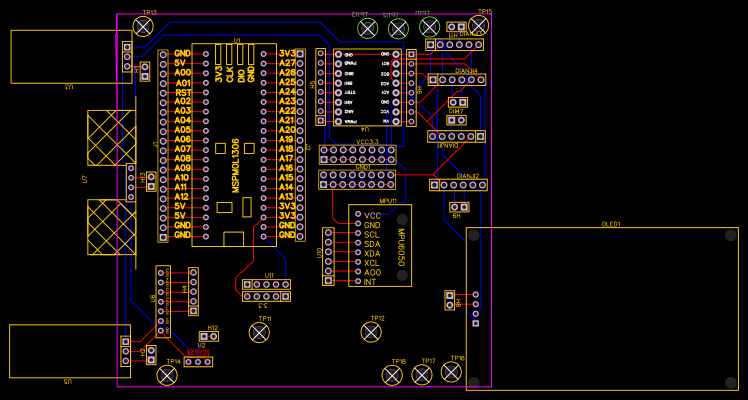
Task: Click the MPU6050 module label
Action: pos(401,246)
